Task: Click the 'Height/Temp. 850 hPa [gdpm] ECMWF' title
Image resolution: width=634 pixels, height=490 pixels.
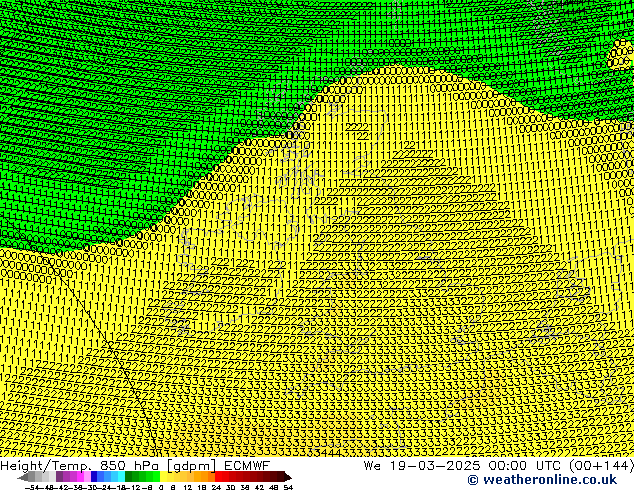Action: coord(135,465)
